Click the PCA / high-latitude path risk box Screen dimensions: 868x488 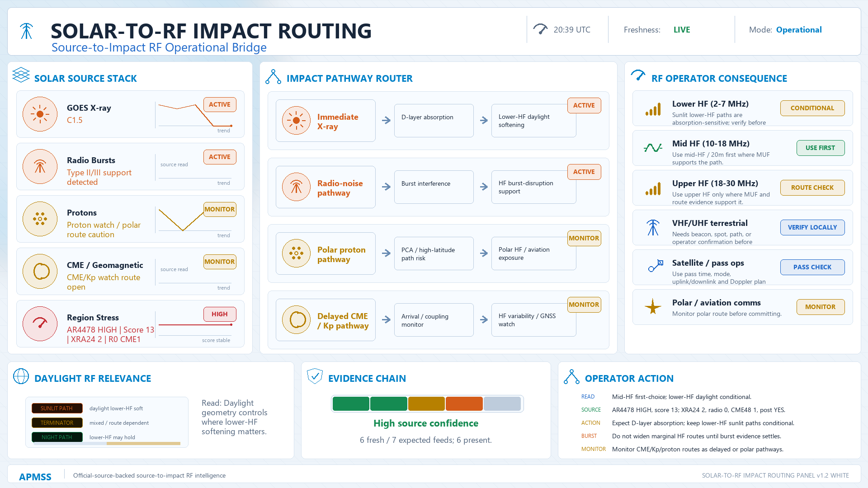point(434,253)
